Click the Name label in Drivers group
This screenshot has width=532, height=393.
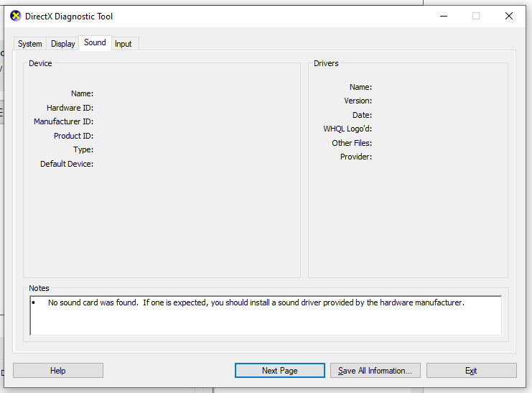[x=360, y=87]
